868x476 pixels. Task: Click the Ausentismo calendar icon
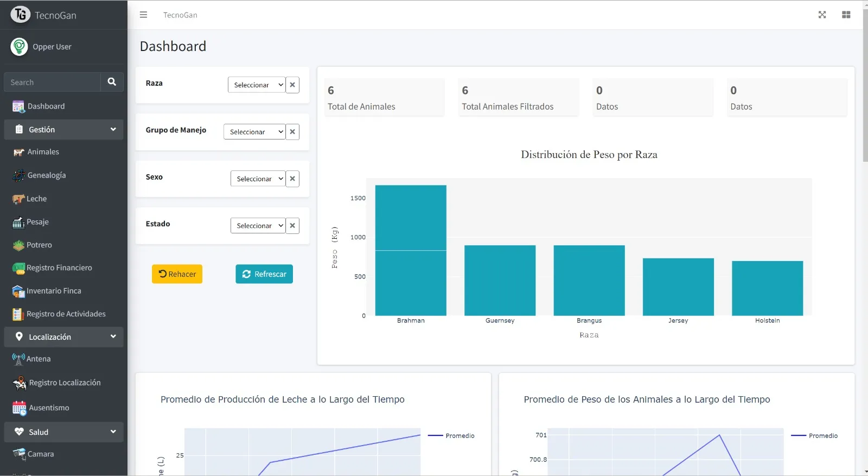pos(19,408)
